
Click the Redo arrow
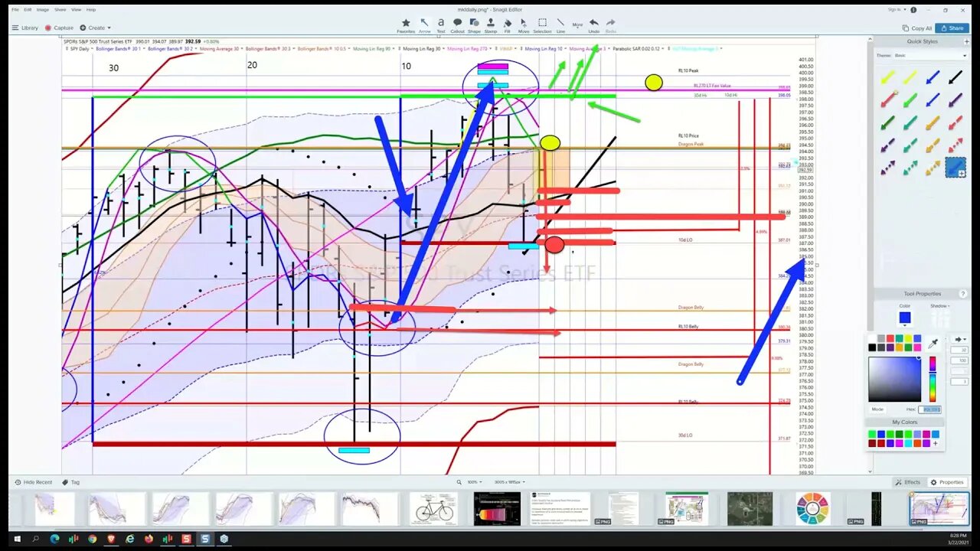click(611, 26)
